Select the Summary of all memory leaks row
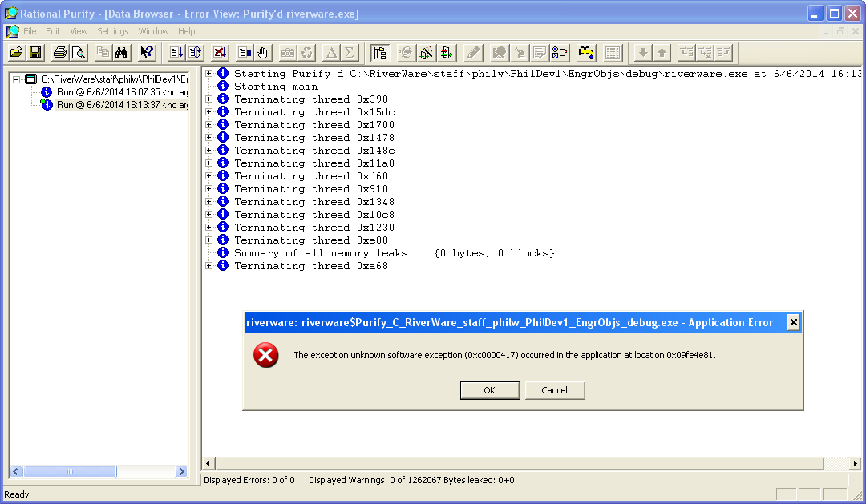The height and width of the screenshot is (504, 866). click(x=395, y=253)
